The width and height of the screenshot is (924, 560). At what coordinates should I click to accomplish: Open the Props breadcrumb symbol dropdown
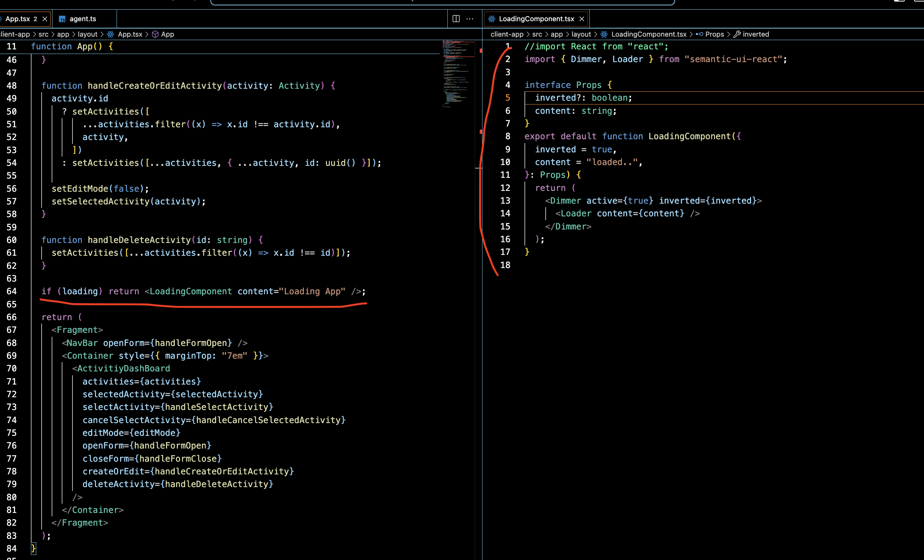(714, 34)
